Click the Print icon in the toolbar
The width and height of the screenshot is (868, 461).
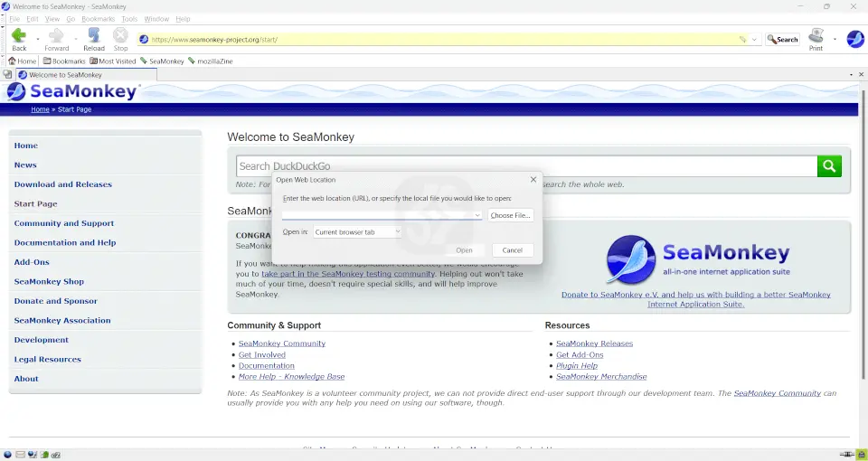click(x=816, y=36)
